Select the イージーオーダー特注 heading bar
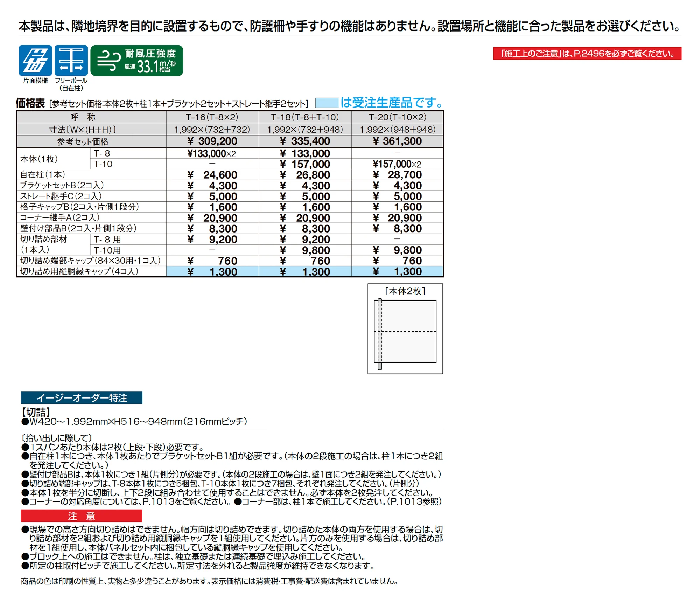 pyautogui.click(x=82, y=397)
